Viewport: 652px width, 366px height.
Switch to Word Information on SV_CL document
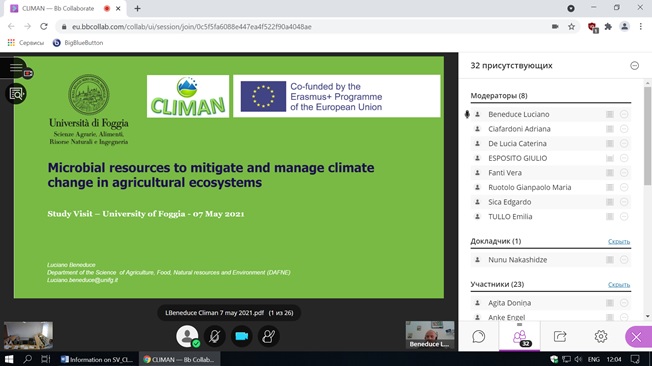coord(97,359)
